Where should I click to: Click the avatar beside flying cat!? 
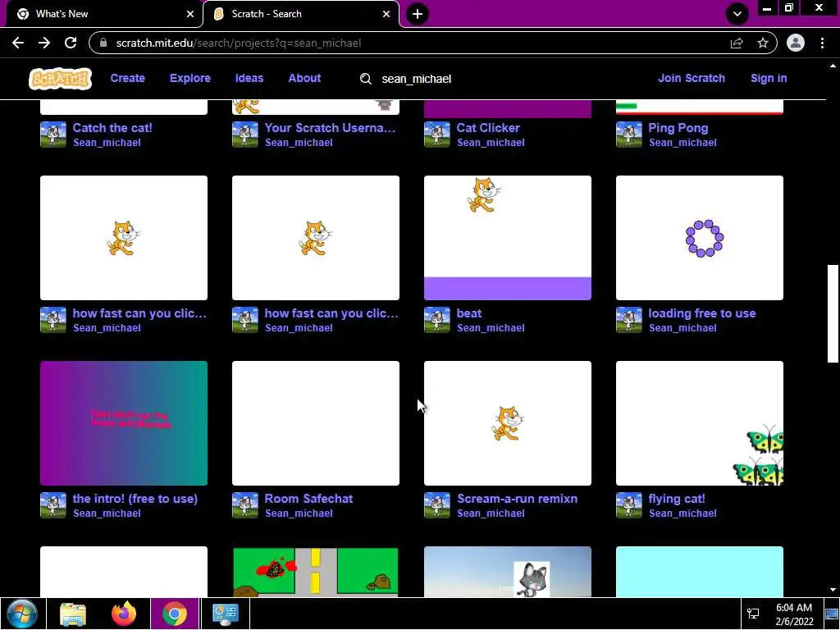click(629, 505)
